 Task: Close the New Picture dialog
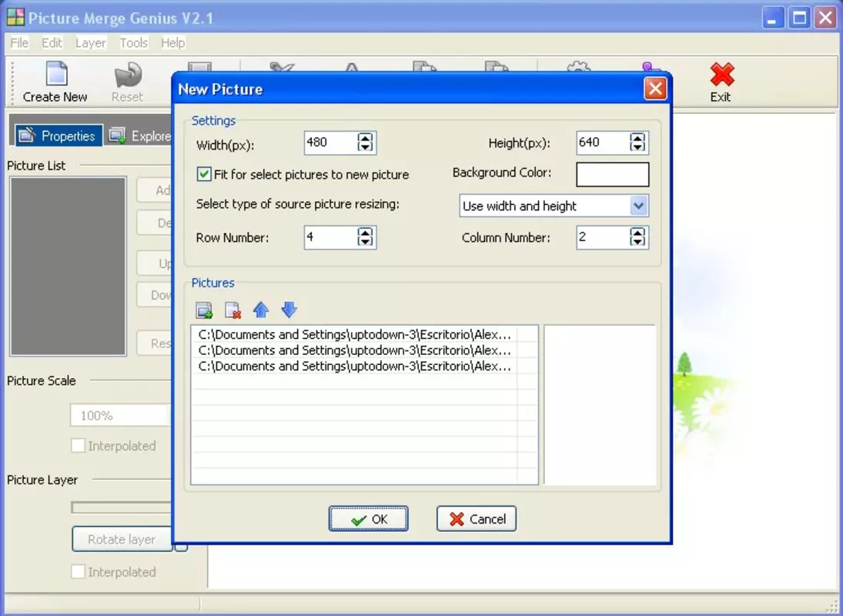(x=655, y=89)
